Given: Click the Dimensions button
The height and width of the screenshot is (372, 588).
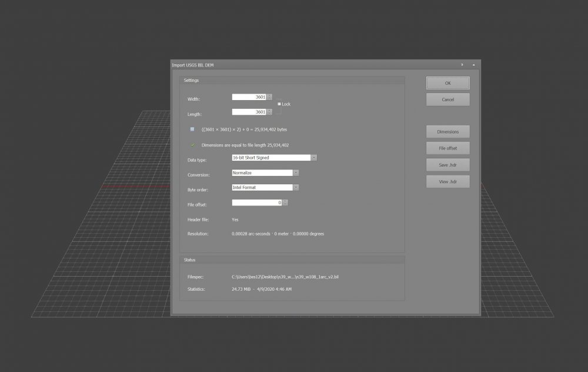Looking at the screenshot, I should (x=447, y=131).
